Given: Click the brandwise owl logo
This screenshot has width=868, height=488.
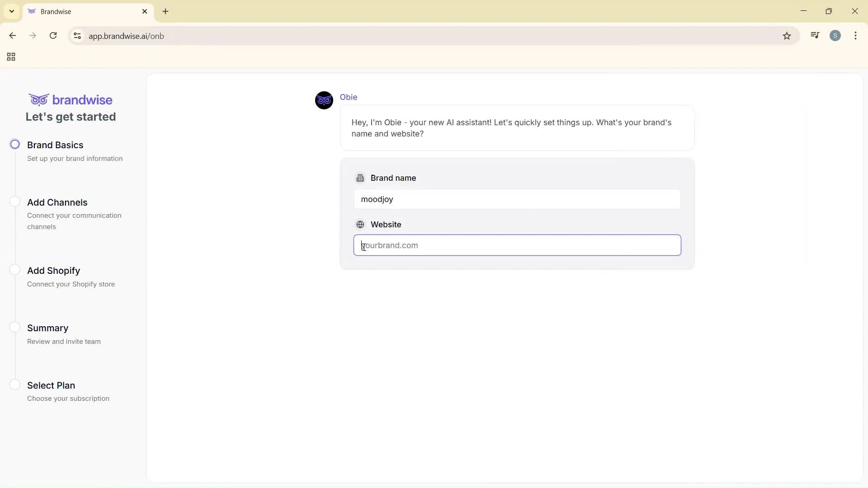Looking at the screenshot, I should tap(38, 99).
